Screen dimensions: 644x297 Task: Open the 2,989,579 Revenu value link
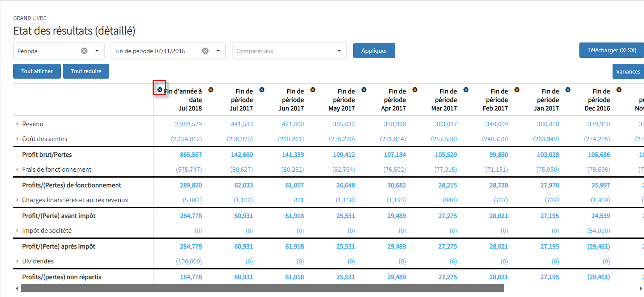[188, 124]
